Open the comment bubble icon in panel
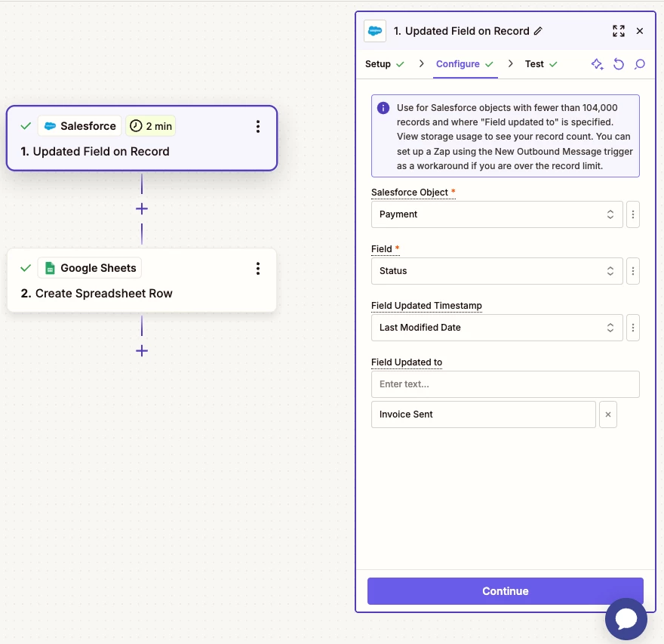 tap(639, 64)
